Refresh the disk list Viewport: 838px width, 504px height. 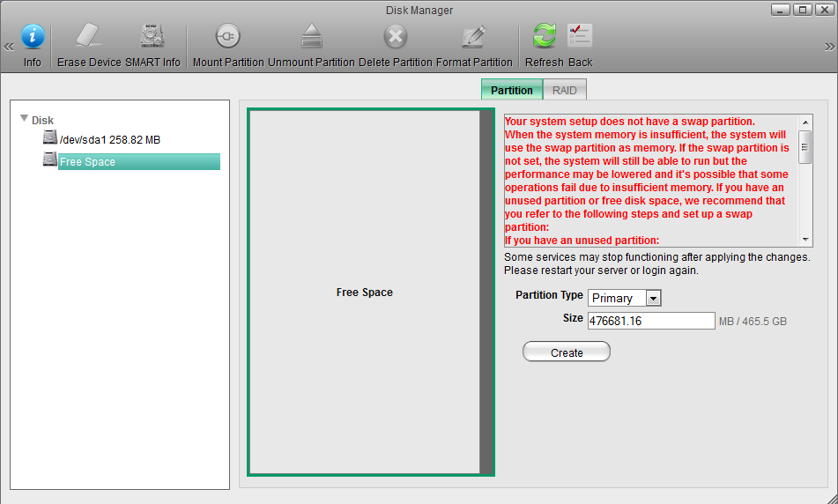[x=544, y=37]
